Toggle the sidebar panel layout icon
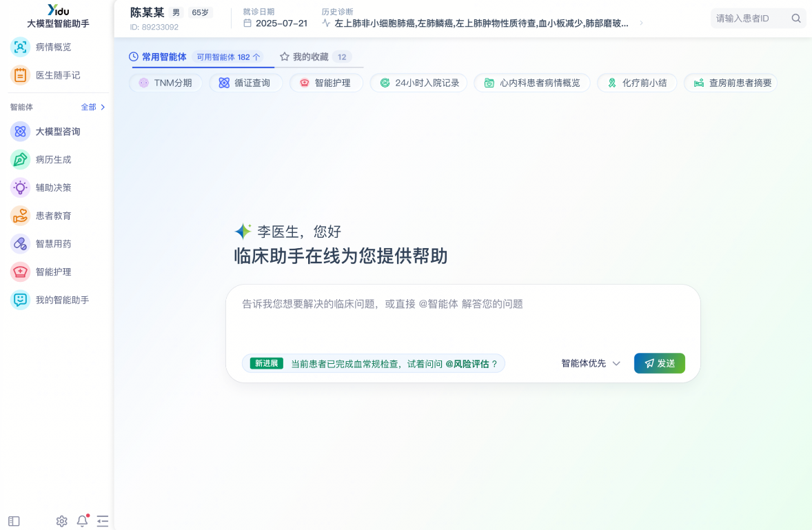 (x=14, y=521)
